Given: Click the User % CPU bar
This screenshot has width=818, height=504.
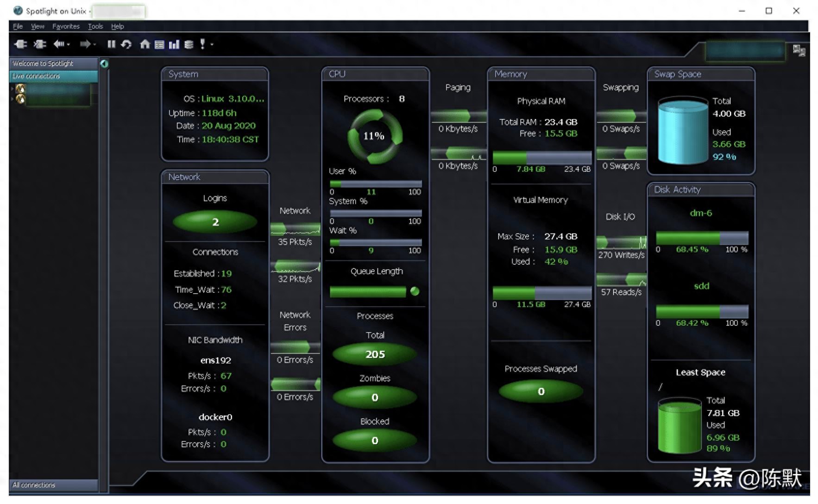Looking at the screenshot, I should 376,184.
